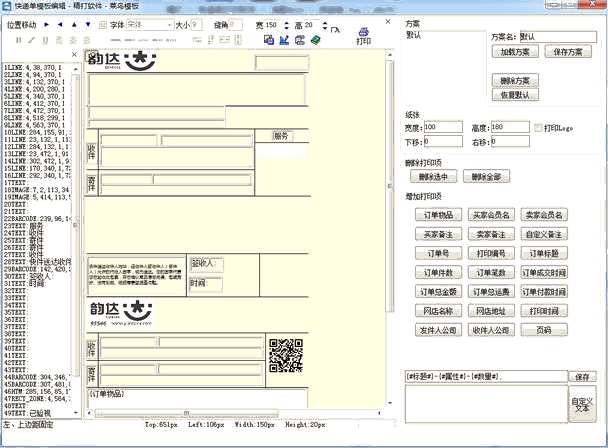The image size is (608, 448).
Task: Enable the 打印Logo checkbox
Action: [x=538, y=128]
